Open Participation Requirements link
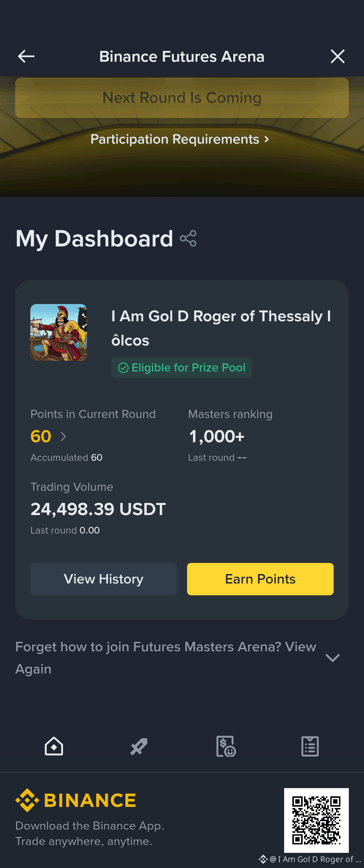 coord(180,139)
